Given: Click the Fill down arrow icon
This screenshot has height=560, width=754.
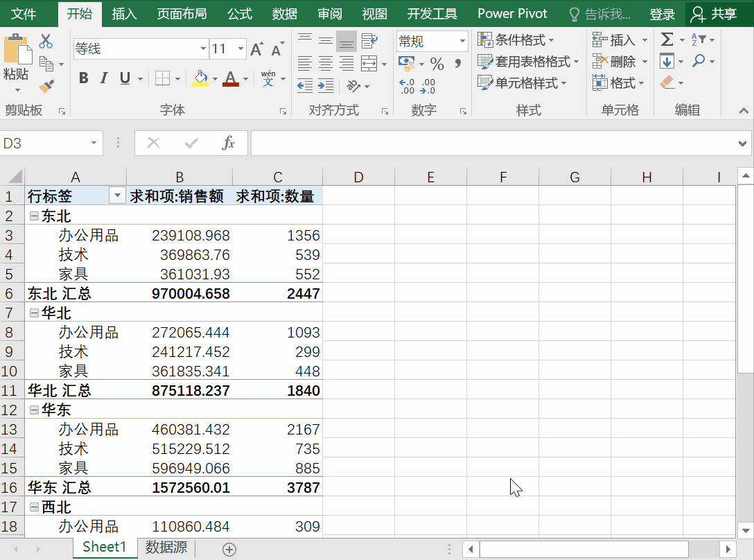Looking at the screenshot, I should (x=667, y=61).
